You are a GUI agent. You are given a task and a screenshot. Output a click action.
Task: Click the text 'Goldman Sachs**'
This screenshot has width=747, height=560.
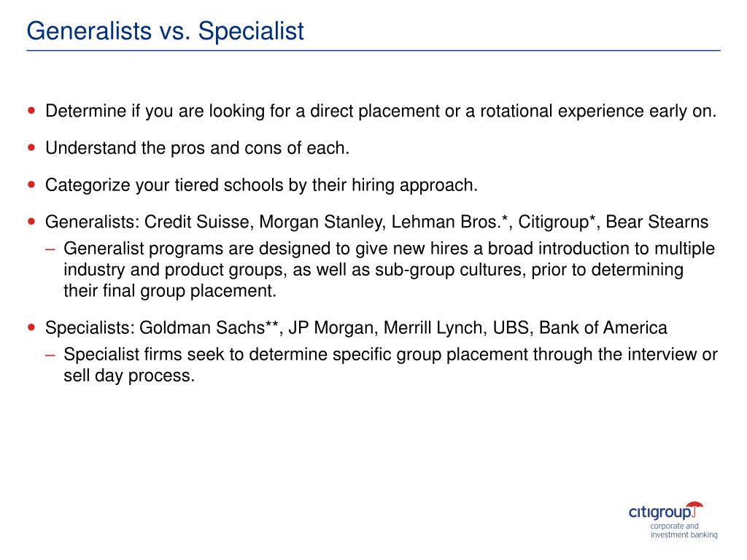point(209,327)
